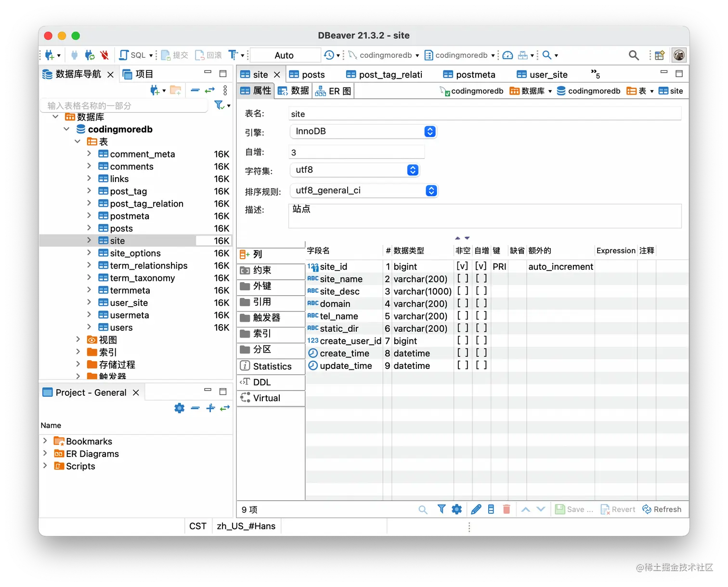Click the configure columns gear icon

457,509
